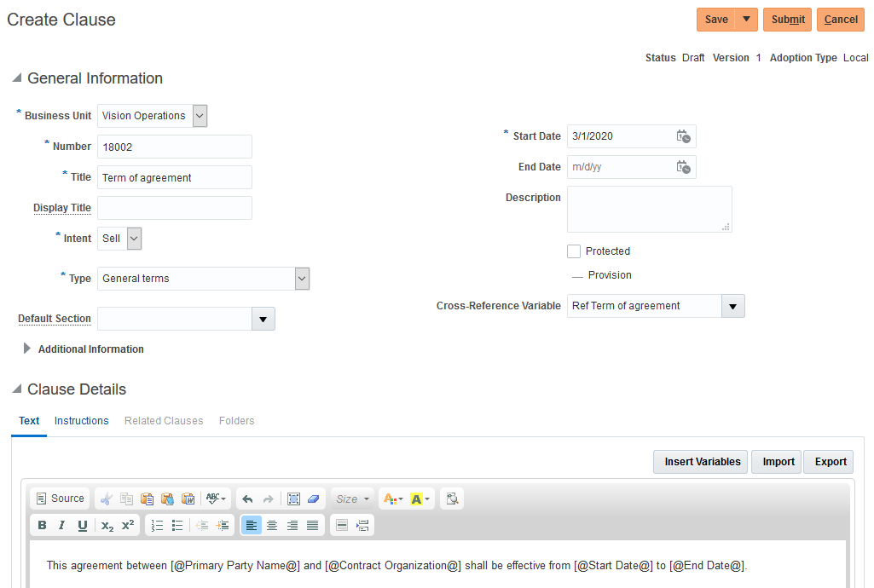
Task: Click the Default Section input box
Action: 175,319
